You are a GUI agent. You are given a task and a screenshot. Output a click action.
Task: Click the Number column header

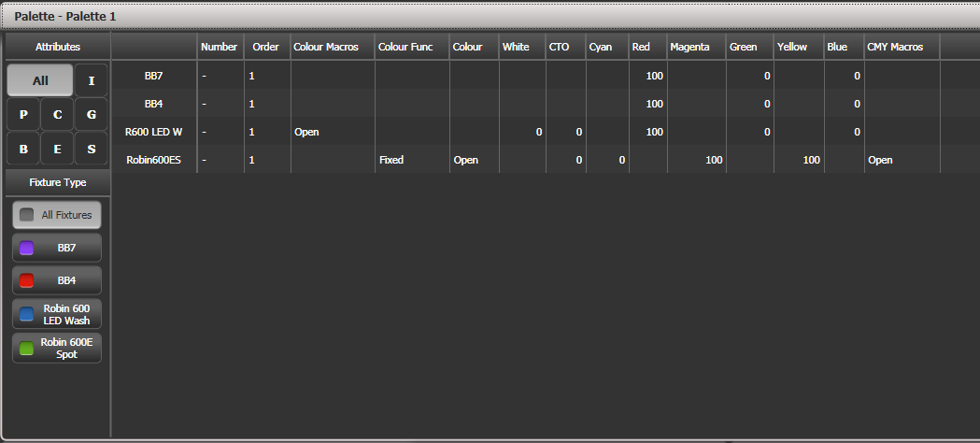click(220, 47)
